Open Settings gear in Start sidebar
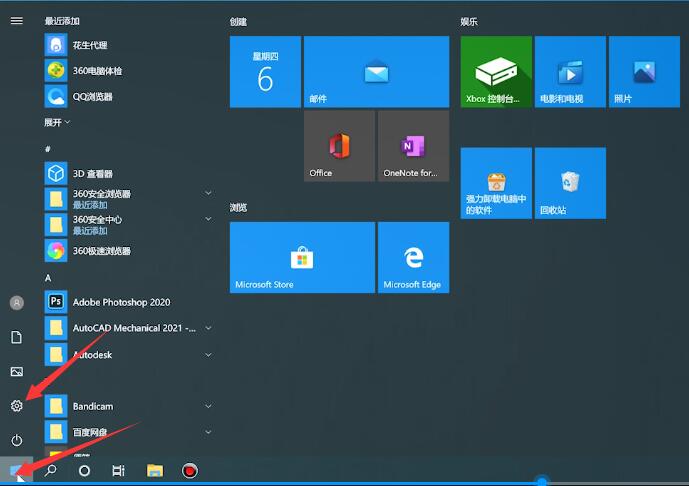689x486 pixels. click(17, 406)
